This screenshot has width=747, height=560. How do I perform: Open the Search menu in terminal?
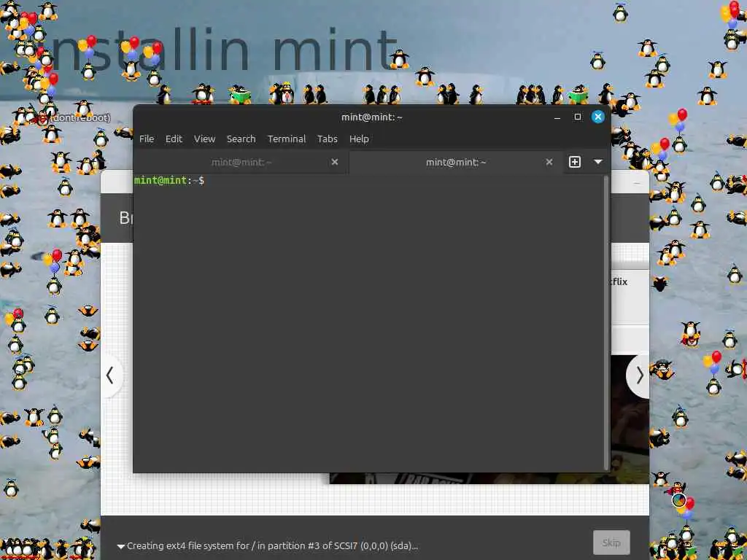coord(241,139)
